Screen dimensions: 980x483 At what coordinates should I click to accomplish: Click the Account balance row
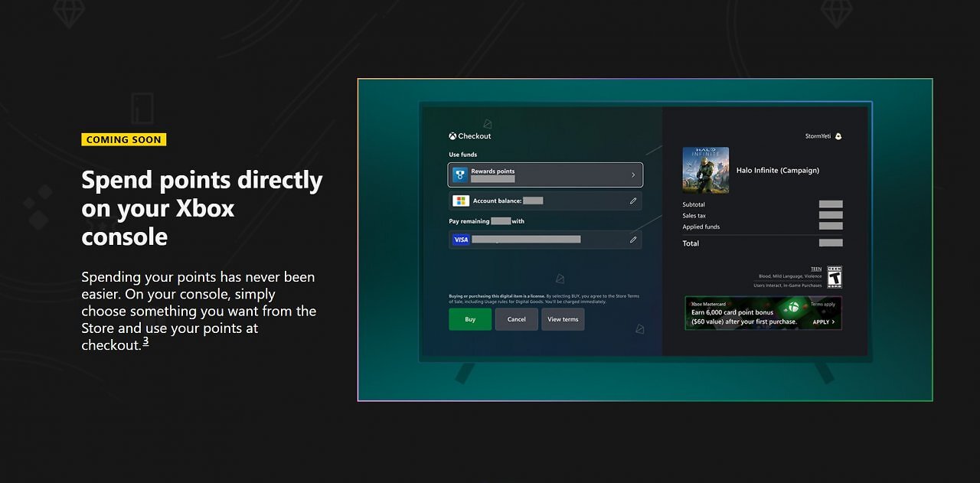(545, 201)
